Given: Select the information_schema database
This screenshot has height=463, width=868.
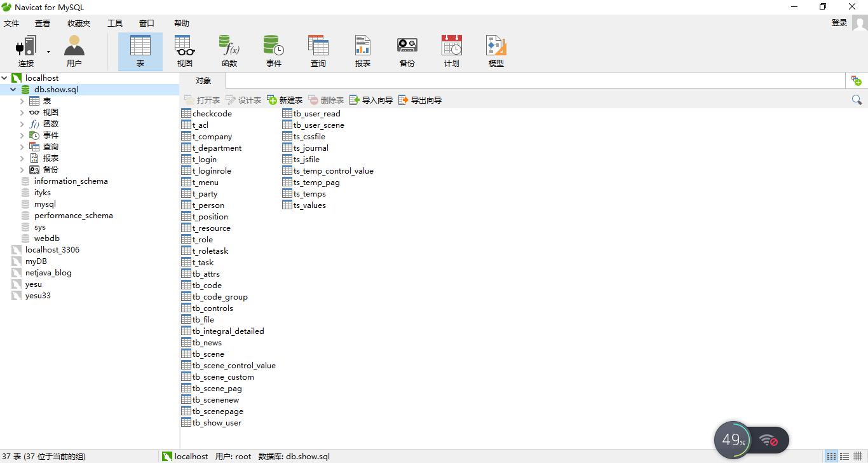Looking at the screenshot, I should click(x=71, y=181).
